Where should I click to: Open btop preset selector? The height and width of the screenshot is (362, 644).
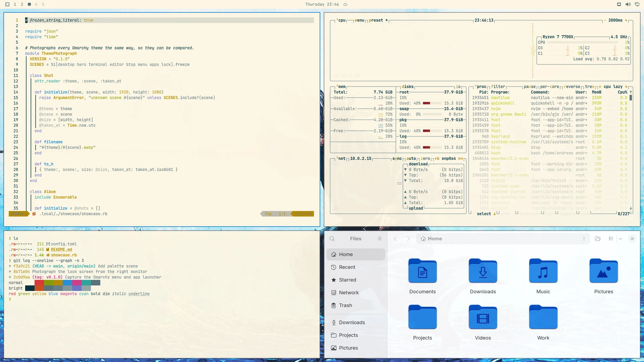tap(378, 20)
